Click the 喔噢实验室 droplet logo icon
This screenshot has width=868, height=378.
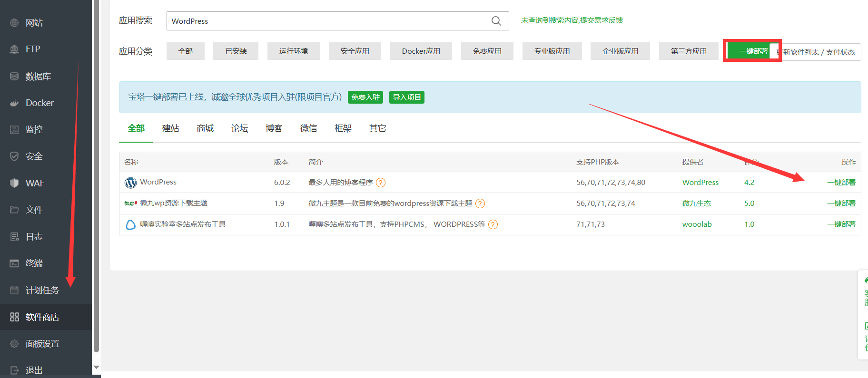tap(130, 224)
